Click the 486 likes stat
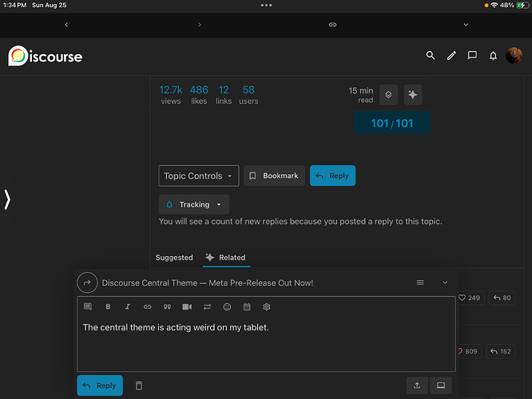Screen dimensions: 532x399 coord(199,95)
